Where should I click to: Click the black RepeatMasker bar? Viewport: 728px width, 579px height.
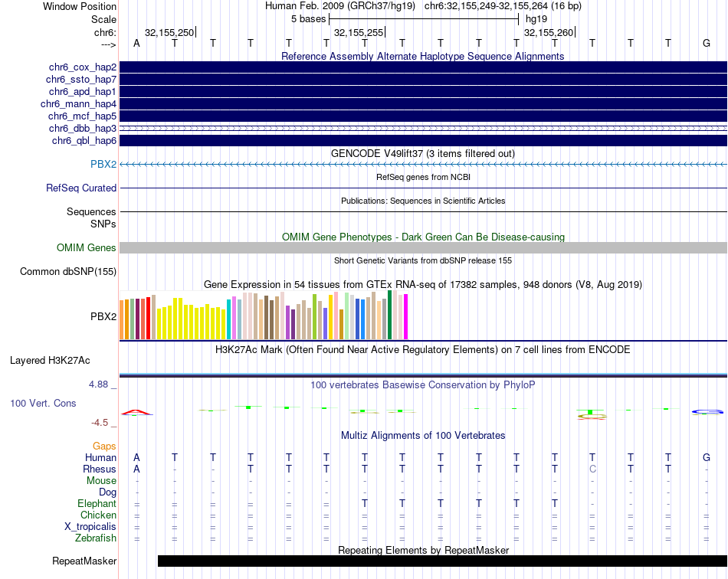[442, 561]
